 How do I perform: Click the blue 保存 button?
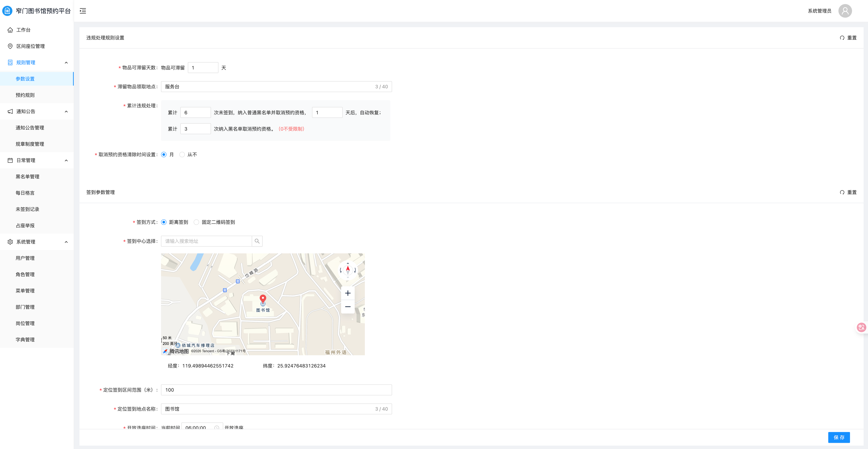[x=839, y=437]
